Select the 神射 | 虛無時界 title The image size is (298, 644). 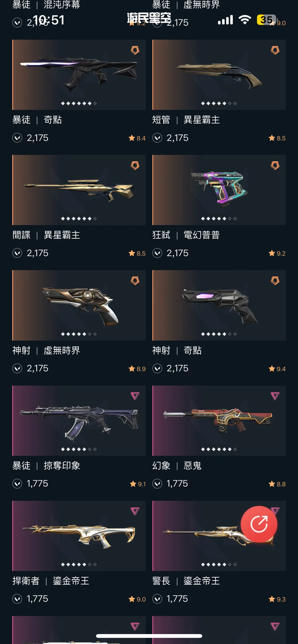tap(46, 350)
